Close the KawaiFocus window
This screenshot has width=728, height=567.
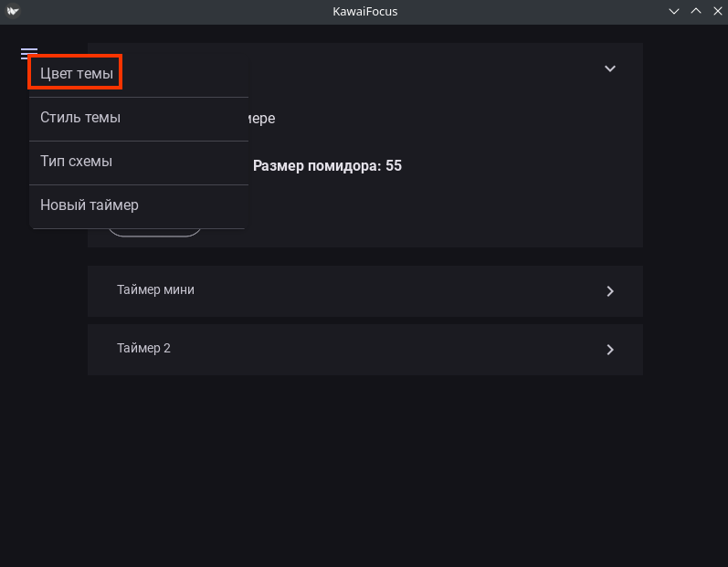(715, 11)
